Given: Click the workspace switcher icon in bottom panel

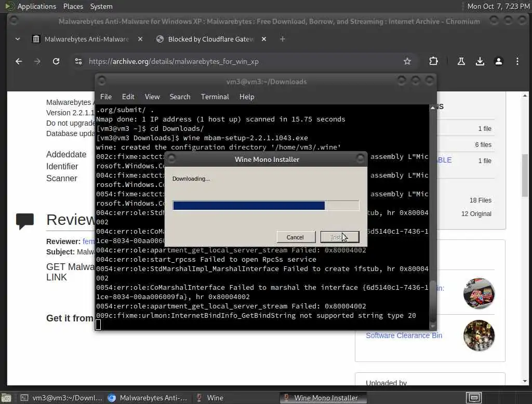Looking at the screenshot, I should pos(474,398).
